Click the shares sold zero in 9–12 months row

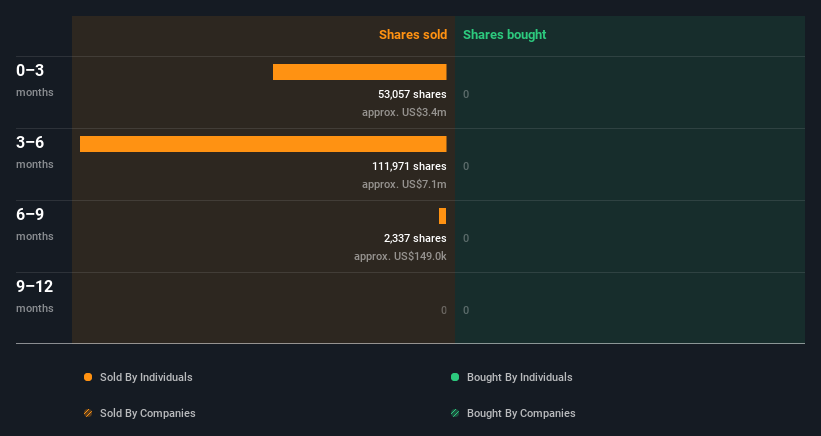(x=443, y=310)
